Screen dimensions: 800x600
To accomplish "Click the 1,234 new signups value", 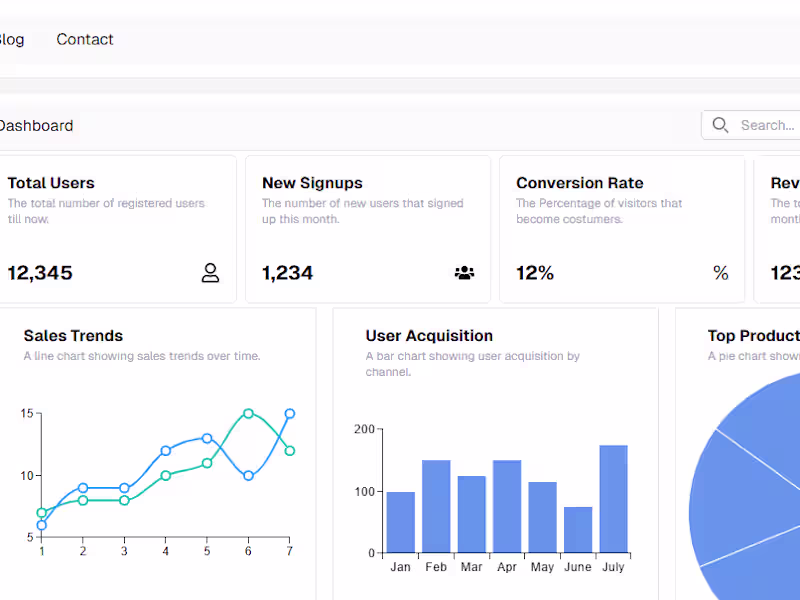I will tap(287, 273).
